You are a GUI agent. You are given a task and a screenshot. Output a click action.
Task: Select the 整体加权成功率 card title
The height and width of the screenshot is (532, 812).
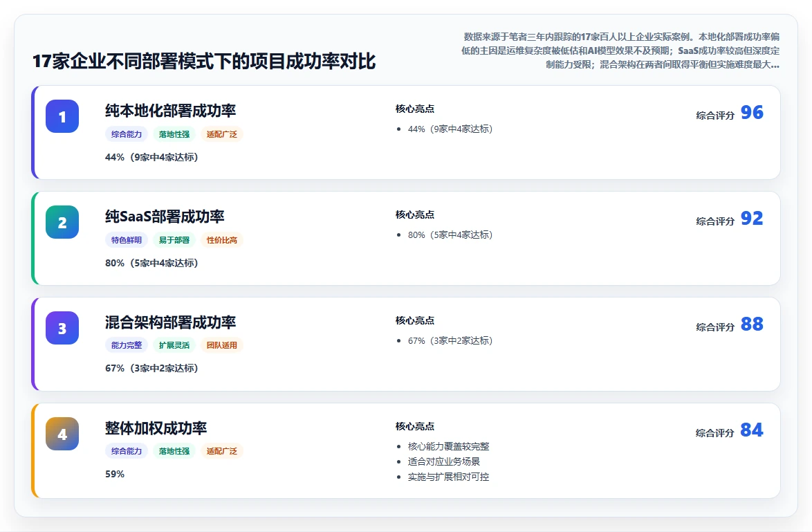(x=156, y=428)
